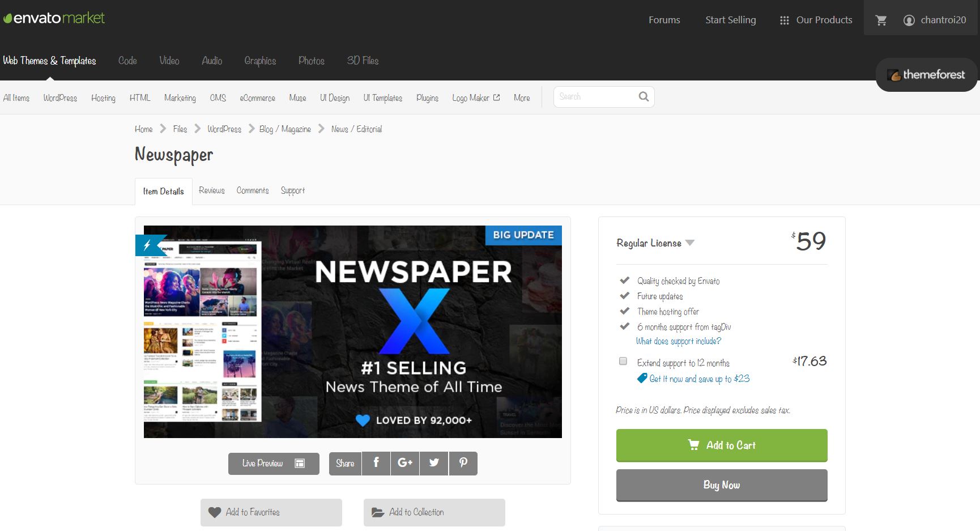Open the Plugins submenu
980x531 pixels.
point(427,97)
